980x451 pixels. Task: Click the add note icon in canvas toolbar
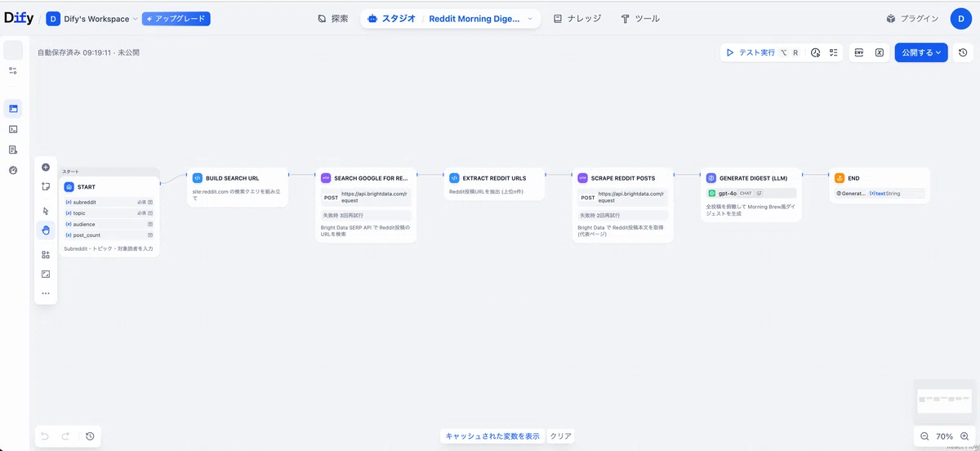(x=46, y=186)
